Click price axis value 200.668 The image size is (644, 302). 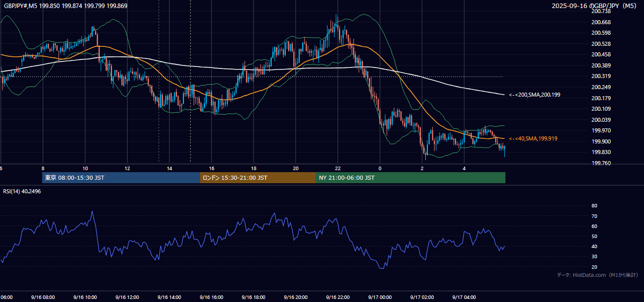point(601,22)
